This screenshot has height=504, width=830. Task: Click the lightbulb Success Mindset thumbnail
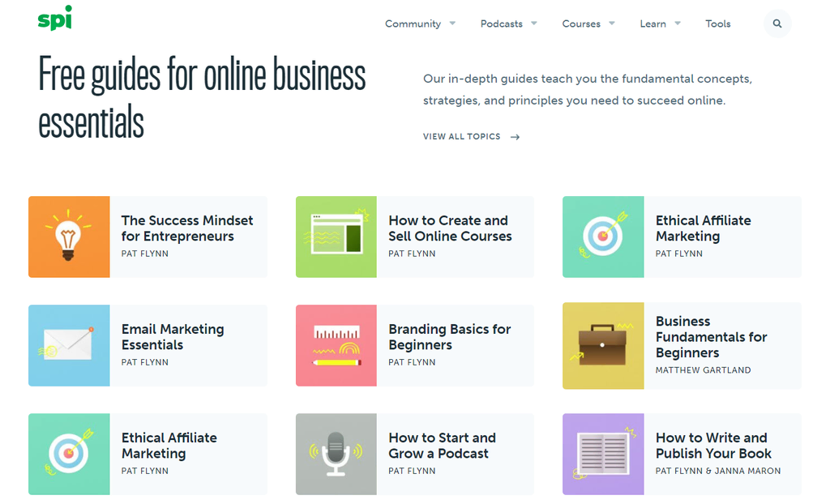(70, 237)
